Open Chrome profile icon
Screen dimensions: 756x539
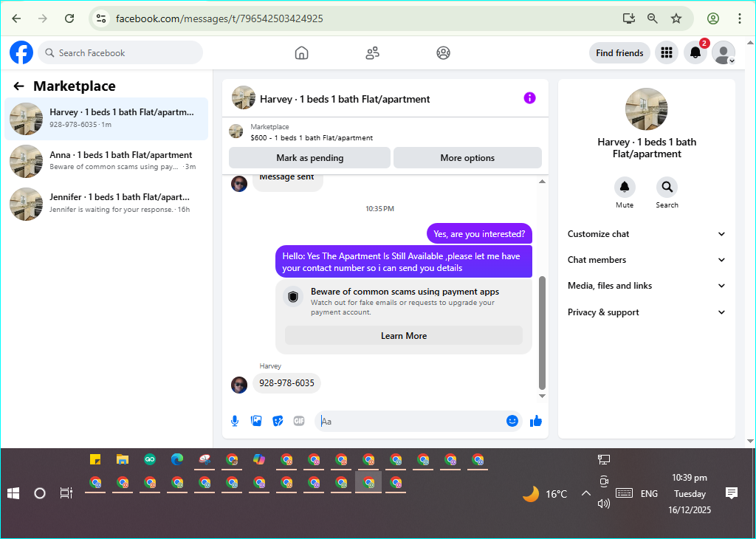(713, 18)
